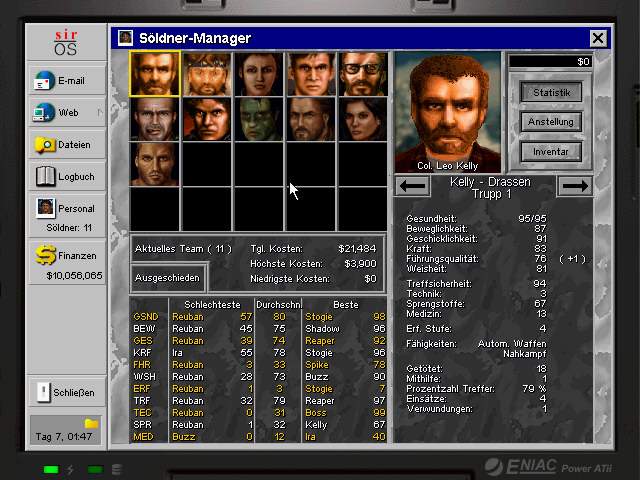Select the mercenary wearing glasses
The height and width of the screenshot is (480, 640).
pos(363,74)
